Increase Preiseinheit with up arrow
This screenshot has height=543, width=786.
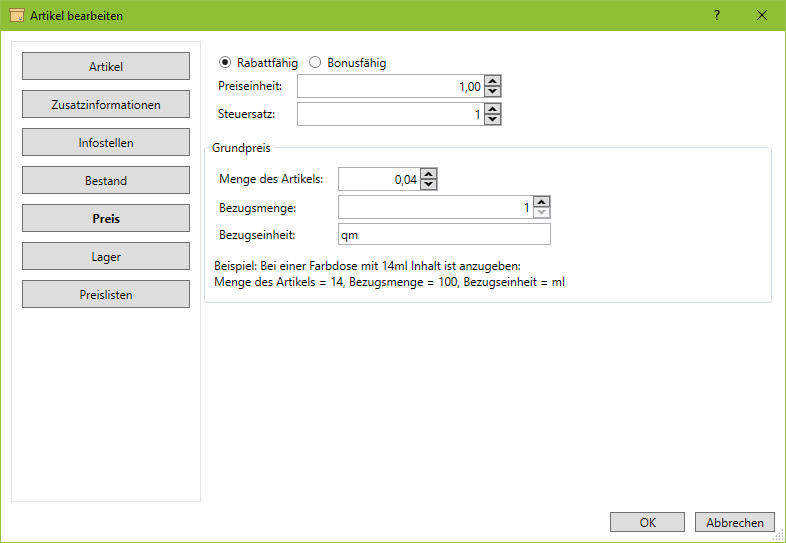click(x=492, y=82)
